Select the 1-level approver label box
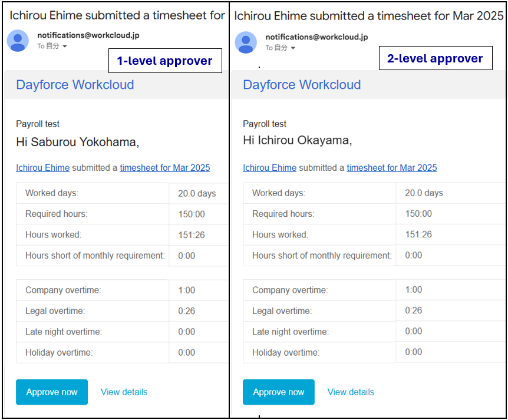Screen dimensions: 508x420 pyautogui.click(x=165, y=61)
